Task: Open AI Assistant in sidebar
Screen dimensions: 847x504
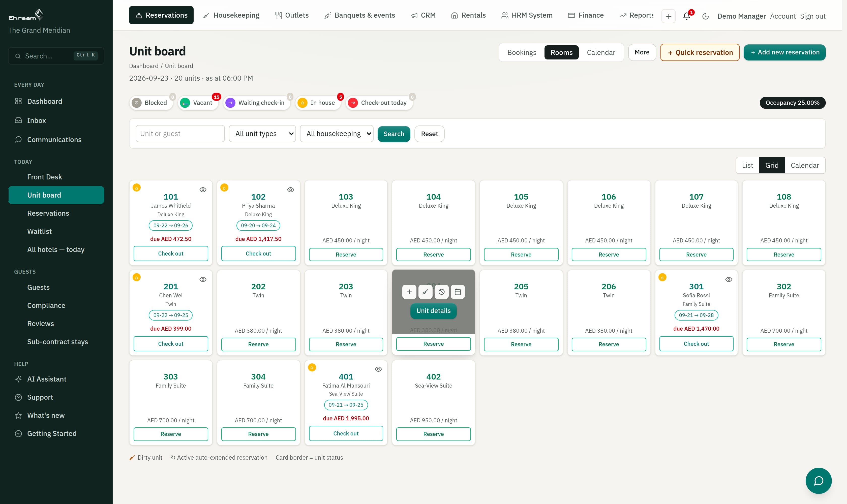Action: point(56,379)
